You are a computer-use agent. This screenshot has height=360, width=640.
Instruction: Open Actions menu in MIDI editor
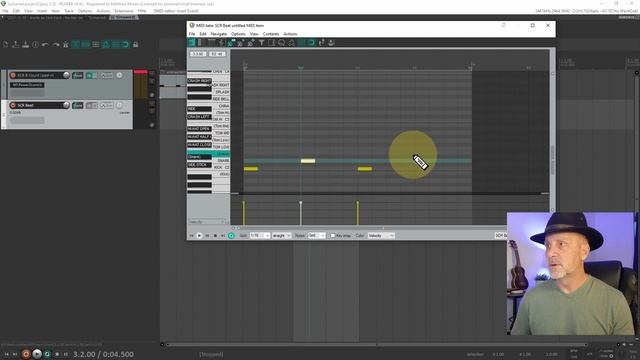[290, 34]
